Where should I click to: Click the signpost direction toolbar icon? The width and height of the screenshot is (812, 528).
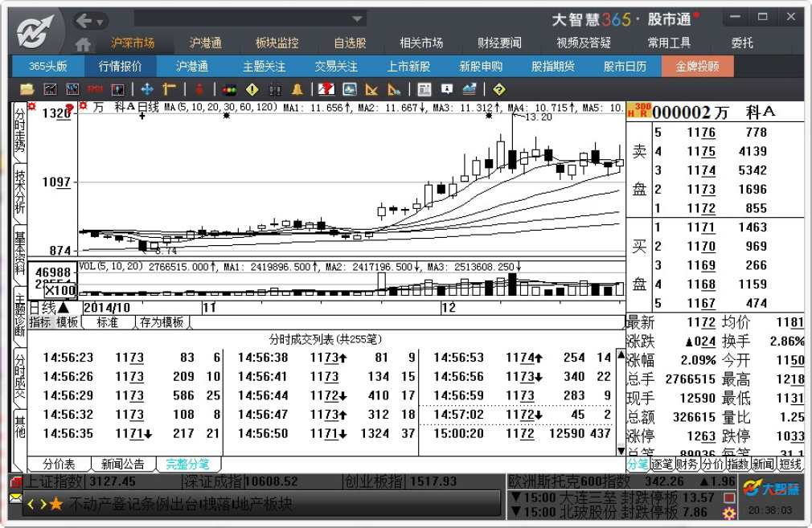(x=170, y=89)
